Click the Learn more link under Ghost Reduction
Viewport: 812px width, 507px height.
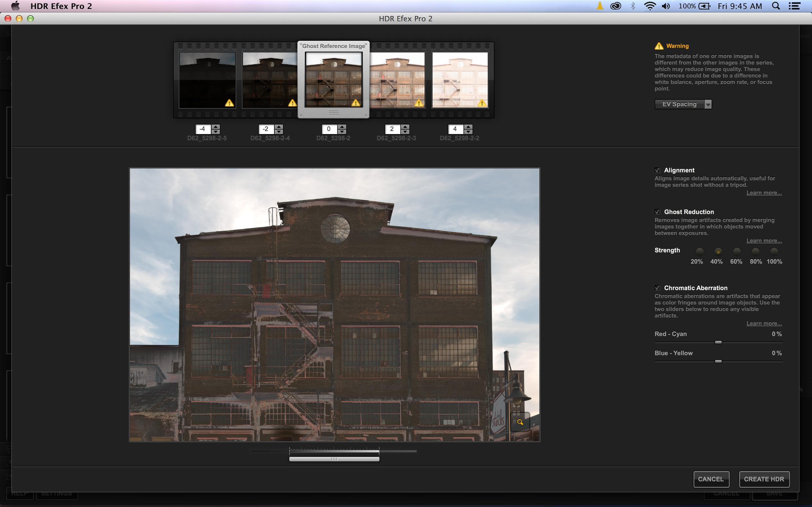pos(764,240)
